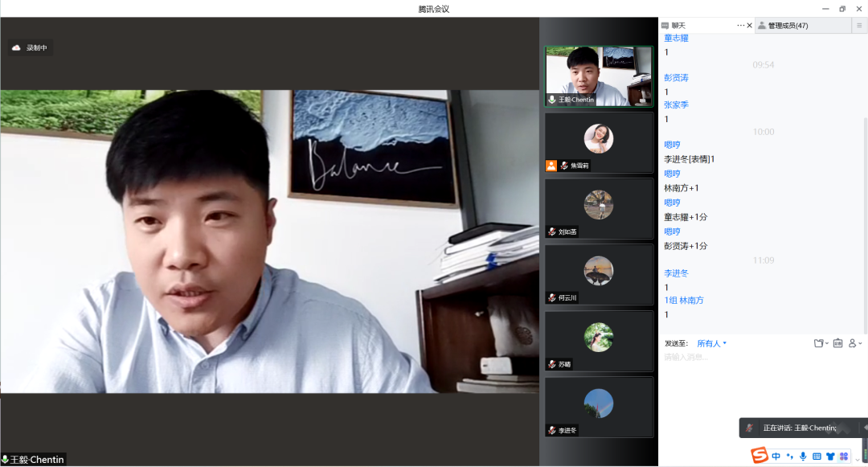The image size is (868, 467).
Task: Click sender name 童志耀 in chat
Action: 676,38
